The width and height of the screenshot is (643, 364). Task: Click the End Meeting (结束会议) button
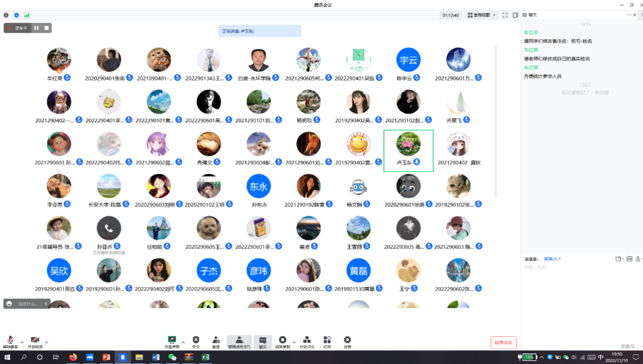503,342
